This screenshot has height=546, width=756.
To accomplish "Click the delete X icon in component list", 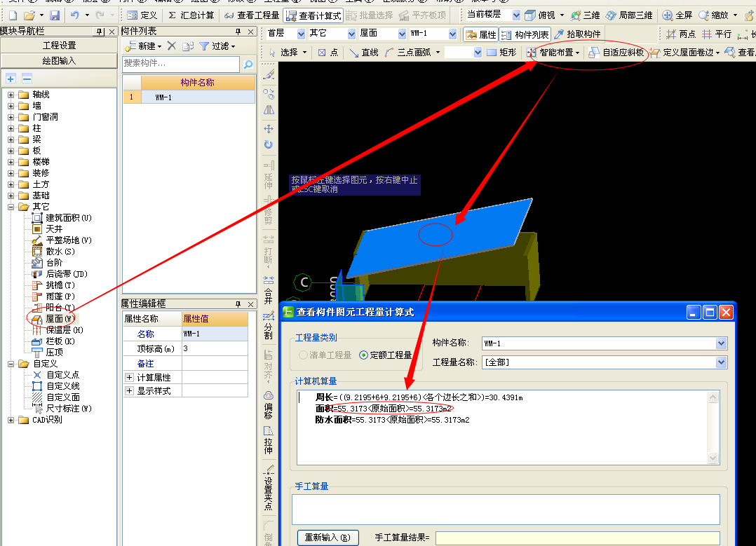I will pyautogui.click(x=172, y=46).
